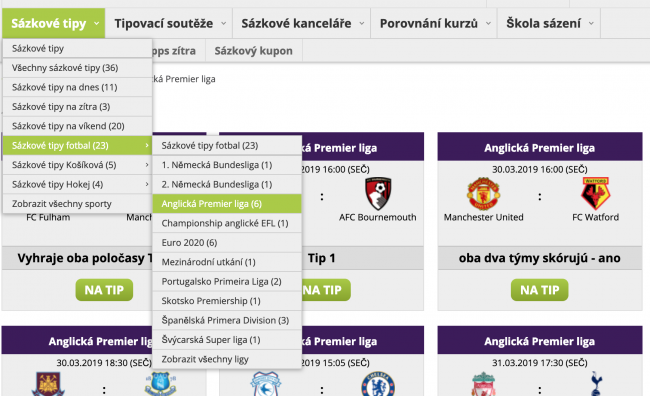Open the Sázkový kupon tab
This screenshot has height=396, width=650.
coord(254,51)
